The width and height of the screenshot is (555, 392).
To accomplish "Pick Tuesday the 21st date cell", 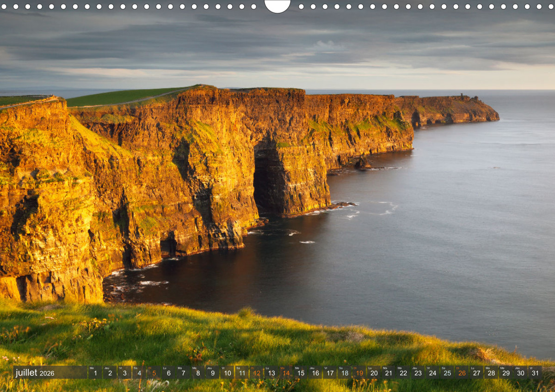I will point(388,373).
